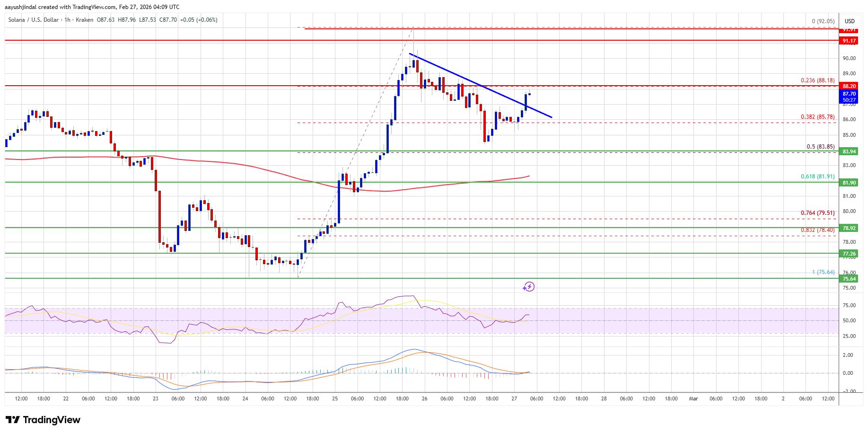
Task: Click the TradingView logo at bottom left
Action: coord(43,420)
